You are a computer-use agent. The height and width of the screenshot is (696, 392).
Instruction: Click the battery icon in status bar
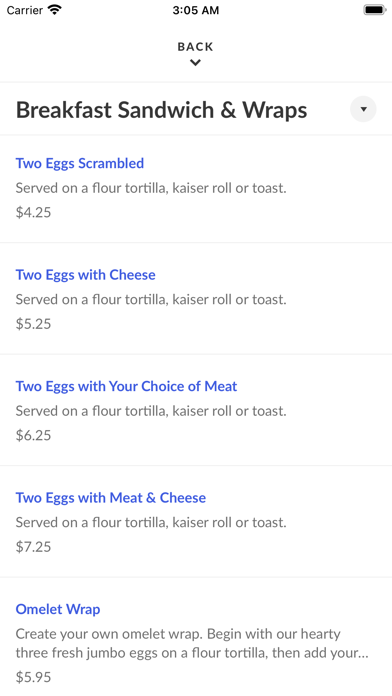point(375,10)
